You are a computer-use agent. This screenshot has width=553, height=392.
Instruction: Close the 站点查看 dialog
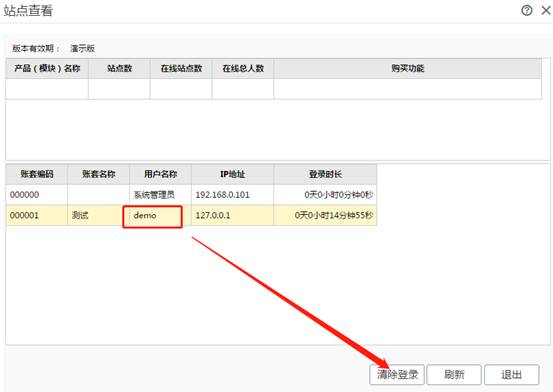point(546,10)
